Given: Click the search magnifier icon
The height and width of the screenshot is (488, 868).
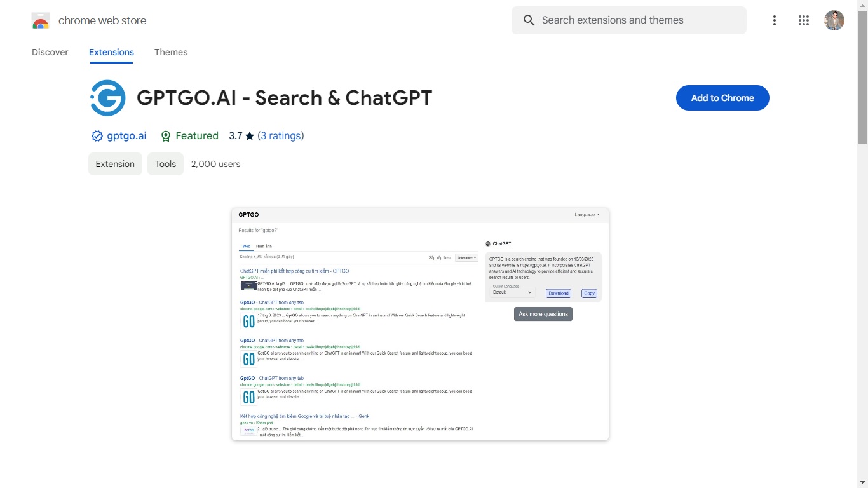Looking at the screenshot, I should [x=528, y=20].
